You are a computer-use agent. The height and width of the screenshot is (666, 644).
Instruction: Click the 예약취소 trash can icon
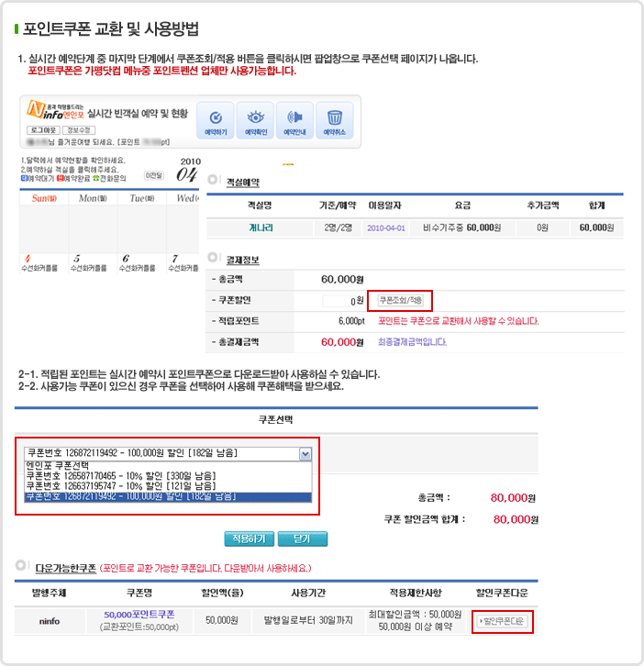click(335, 122)
